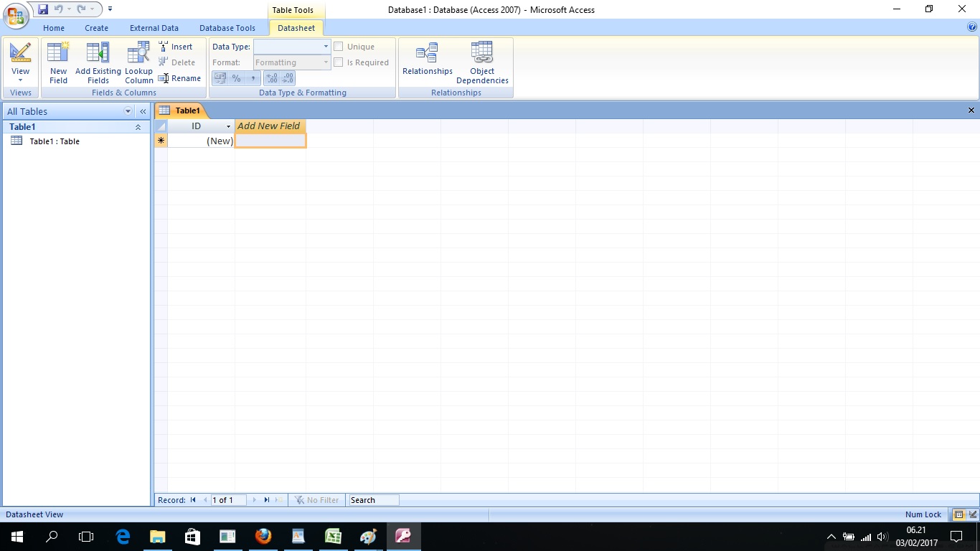This screenshot has height=551, width=980.
Task: Open Microsoft Access Help question mark
Action: coord(972,27)
